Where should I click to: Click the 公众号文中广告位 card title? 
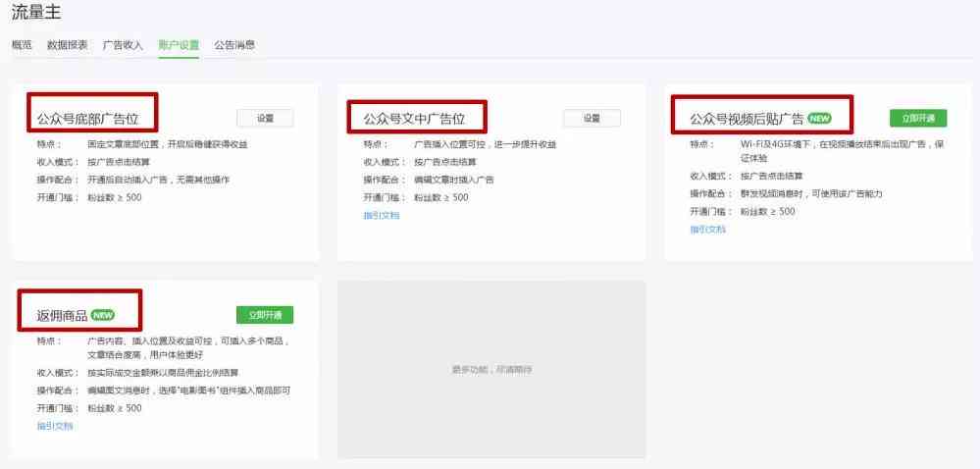click(x=414, y=119)
